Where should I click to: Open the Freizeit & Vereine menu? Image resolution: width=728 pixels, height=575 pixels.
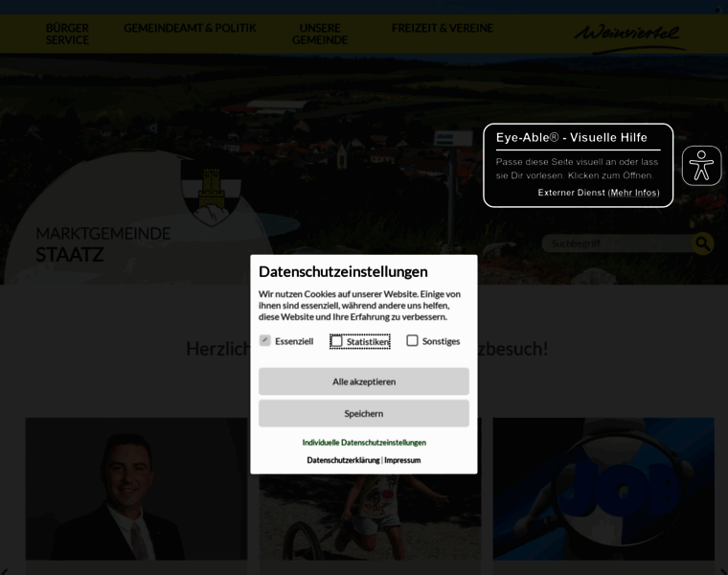pyautogui.click(x=443, y=28)
